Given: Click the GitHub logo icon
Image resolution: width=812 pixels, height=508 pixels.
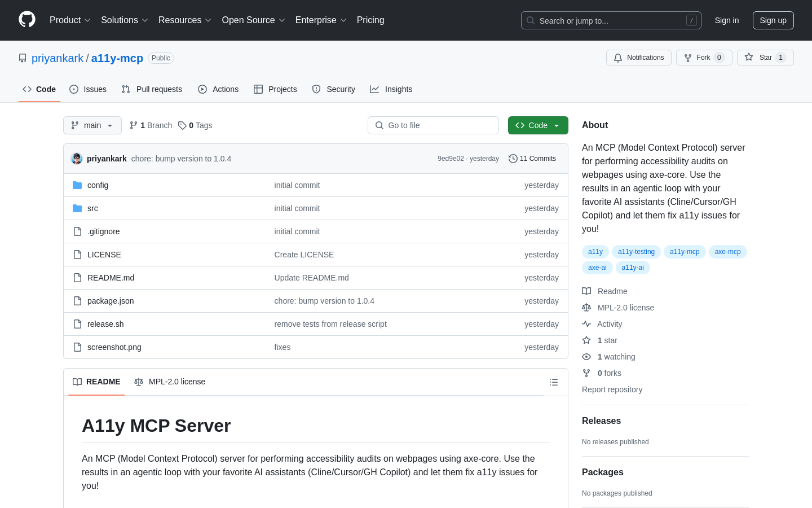Looking at the screenshot, I should click(27, 20).
